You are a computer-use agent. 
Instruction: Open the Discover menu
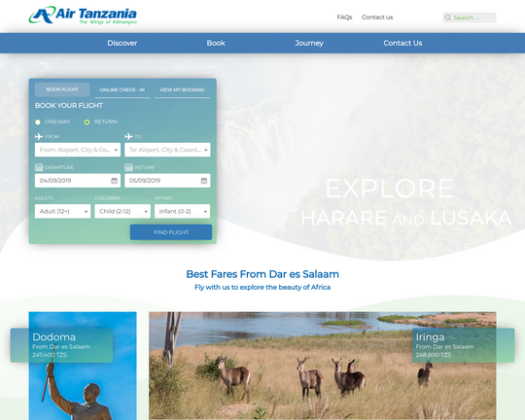tap(122, 43)
